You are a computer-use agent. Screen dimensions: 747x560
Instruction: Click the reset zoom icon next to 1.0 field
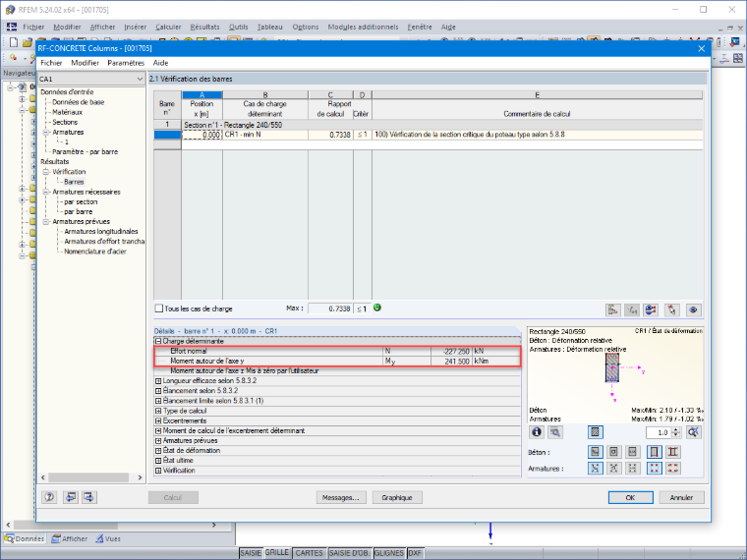[694, 432]
